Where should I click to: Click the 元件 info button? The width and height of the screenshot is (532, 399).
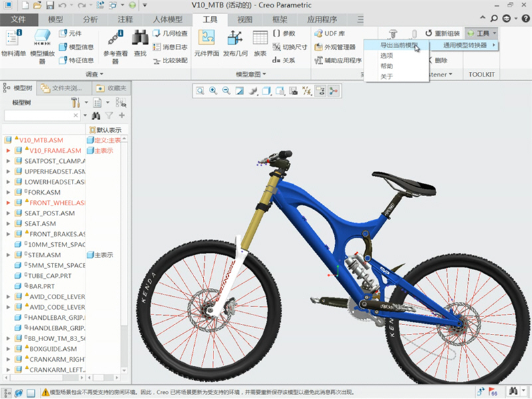70,33
